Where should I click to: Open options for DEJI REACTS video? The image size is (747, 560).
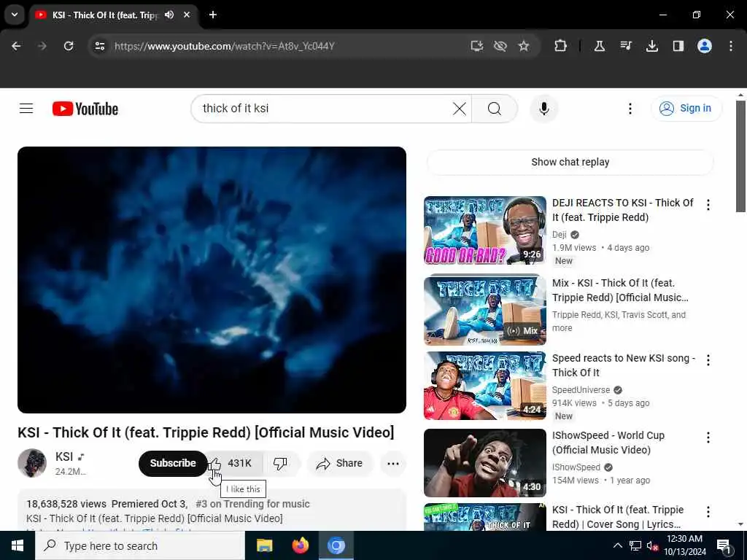coord(708,205)
